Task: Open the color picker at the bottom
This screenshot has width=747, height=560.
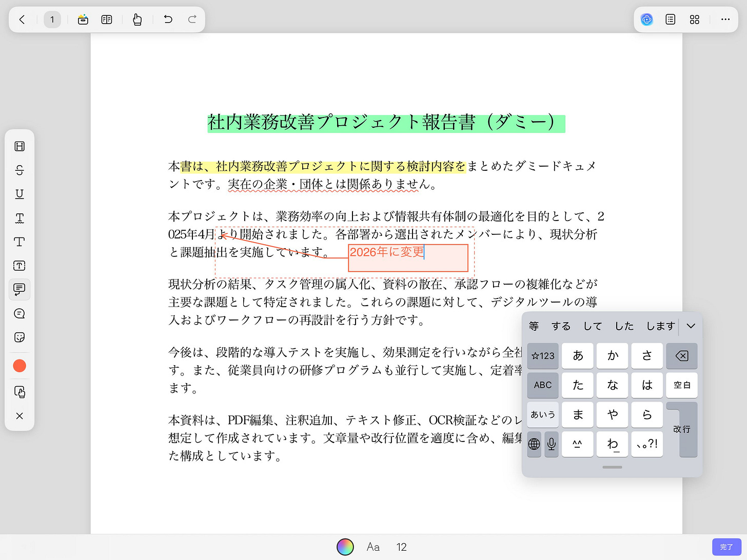Action: [345, 547]
